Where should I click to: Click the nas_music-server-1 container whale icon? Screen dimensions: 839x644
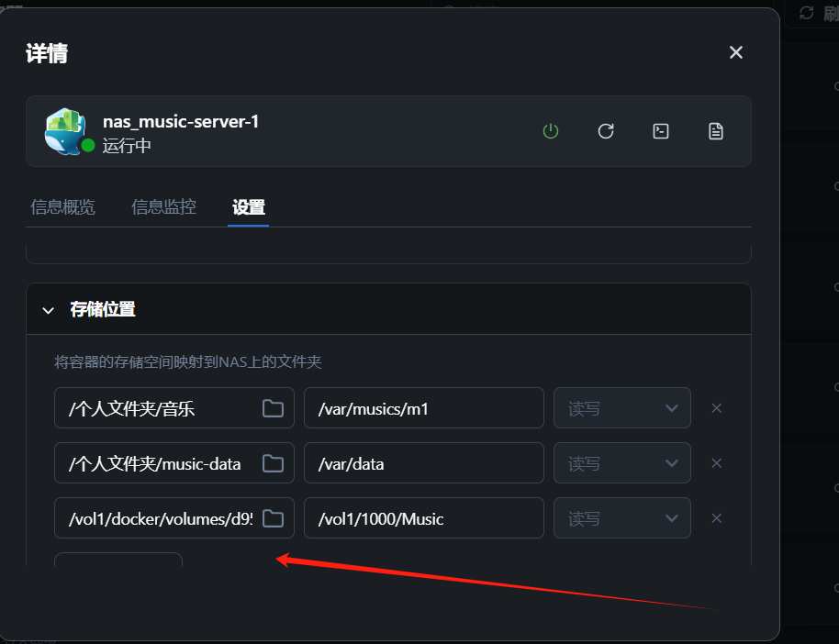point(65,131)
